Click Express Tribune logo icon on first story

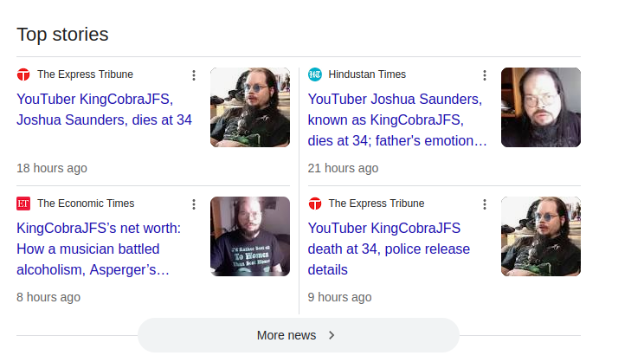click(x=23, y=74)
